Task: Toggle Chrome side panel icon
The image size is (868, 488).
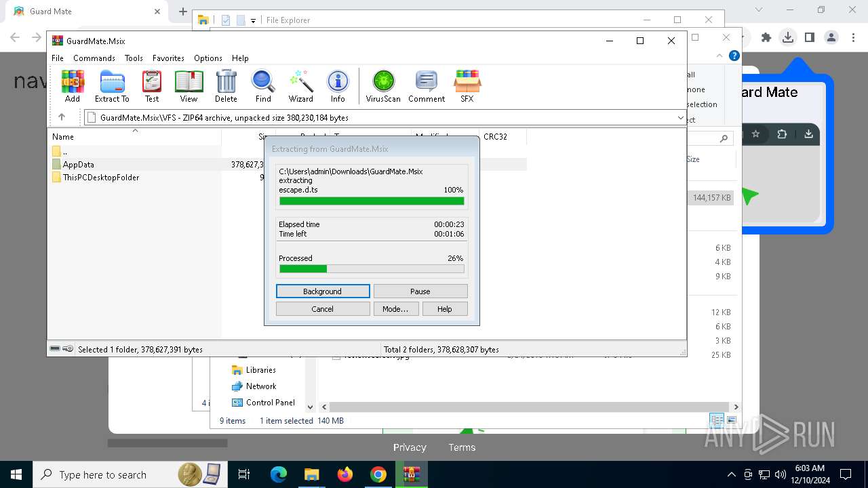Action: coord(810,38)
